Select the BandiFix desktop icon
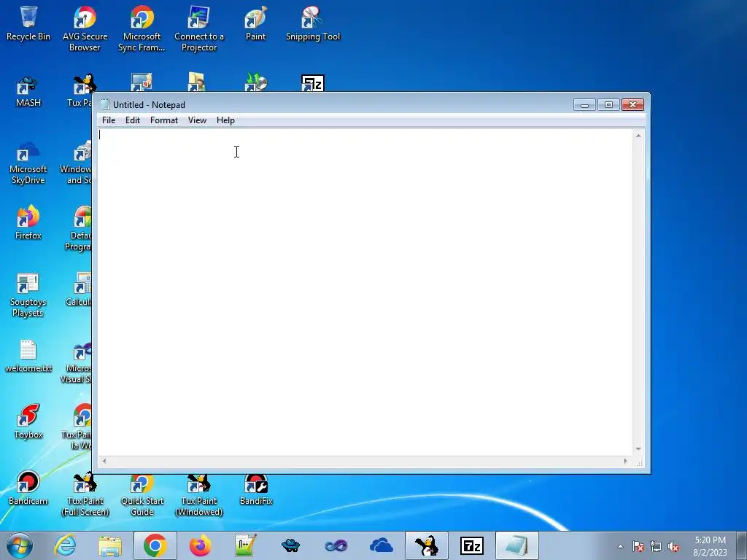 pos(256,489)
